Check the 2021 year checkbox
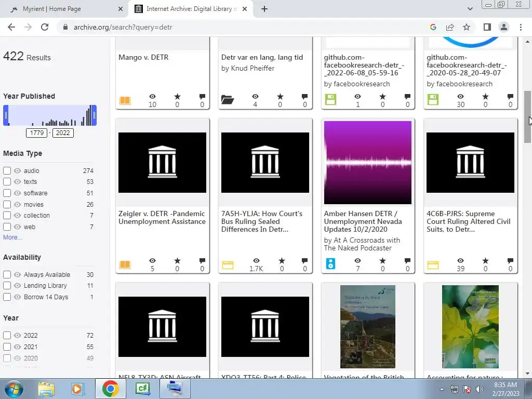532x399 pixels. point(7,347)
